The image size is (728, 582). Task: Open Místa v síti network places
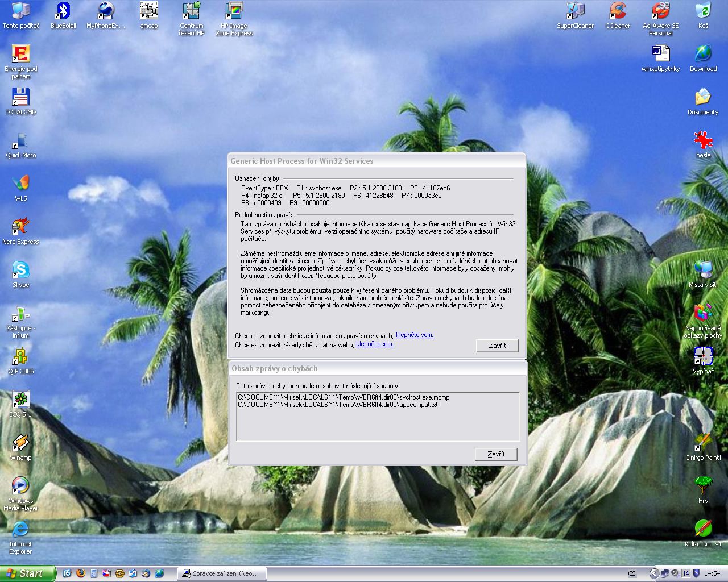coord(703,274)
